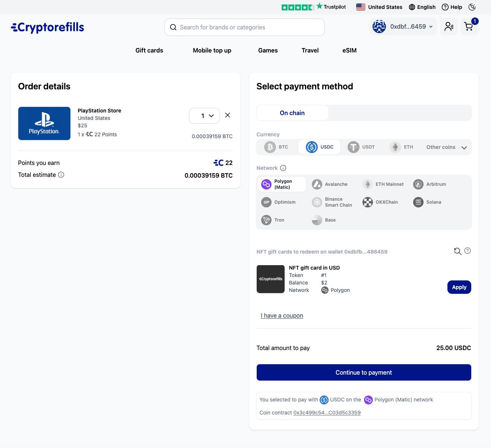Select the Tron network icon
Screen dimensions: 491x448
[266, 220]
